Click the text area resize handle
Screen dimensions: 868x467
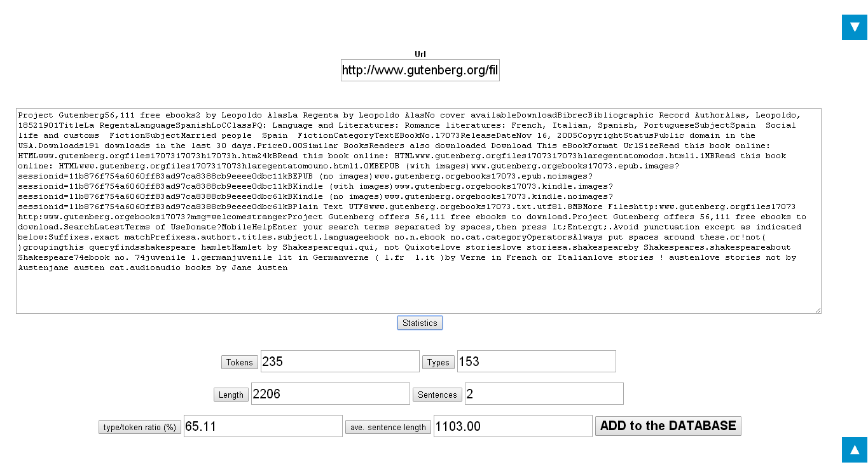[818, 310]
